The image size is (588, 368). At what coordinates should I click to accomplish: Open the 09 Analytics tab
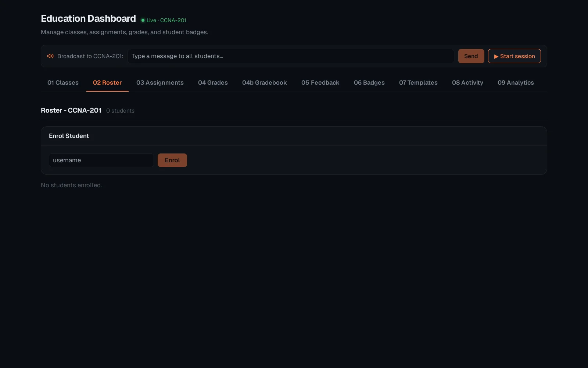(x=516, y=82)
